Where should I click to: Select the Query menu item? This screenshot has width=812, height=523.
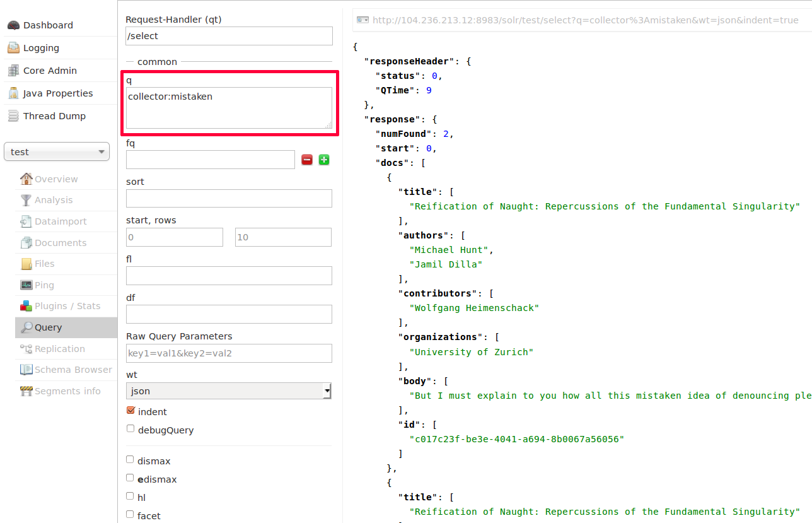(66, 327)
